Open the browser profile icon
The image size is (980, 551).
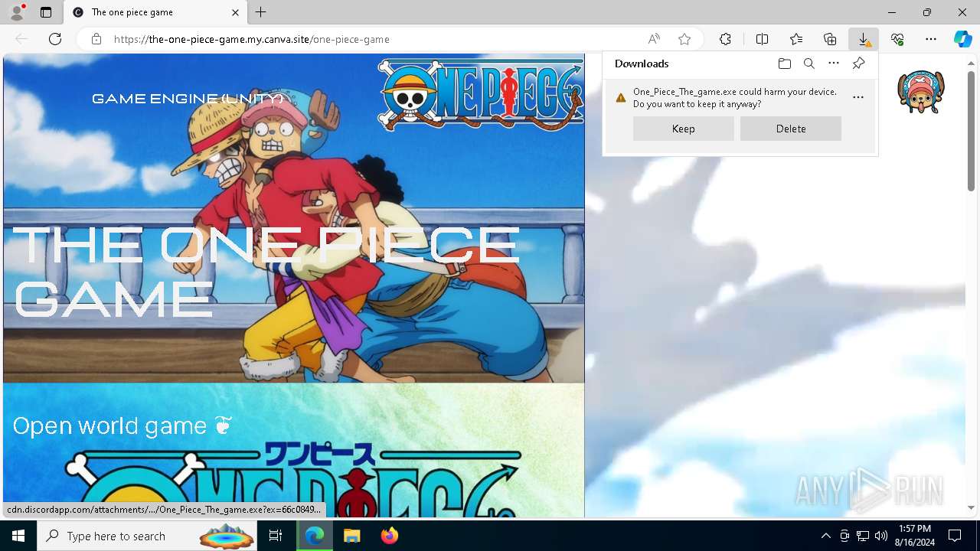coord(17,12)
